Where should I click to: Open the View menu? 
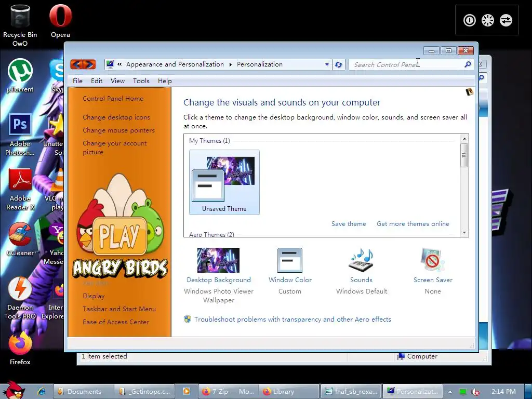[x=117, y=81]
